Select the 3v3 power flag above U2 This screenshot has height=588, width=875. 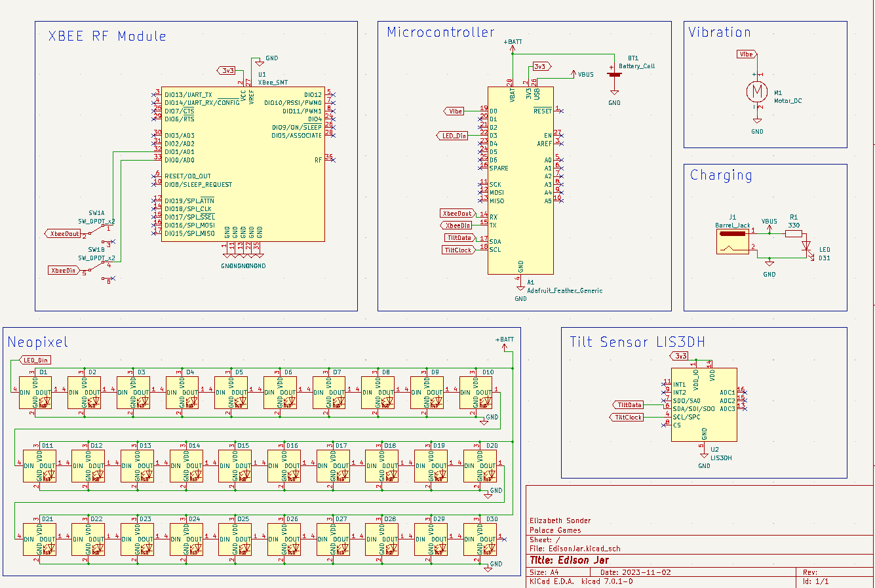point(680,356)
